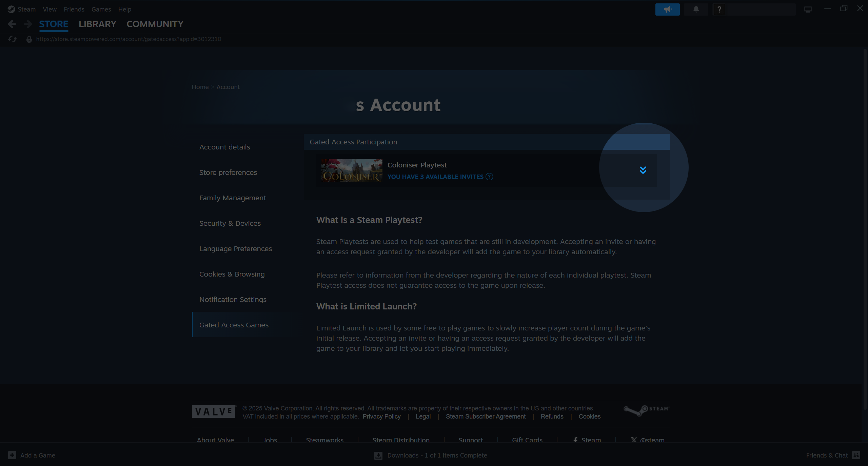
Task: Switch to the LIBRARY tab
Action: 97,24
